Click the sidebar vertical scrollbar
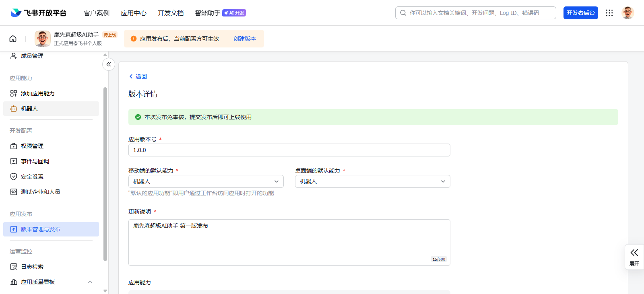Image resolution: width=644 pixels, height=294 pixels. (105, 174)
